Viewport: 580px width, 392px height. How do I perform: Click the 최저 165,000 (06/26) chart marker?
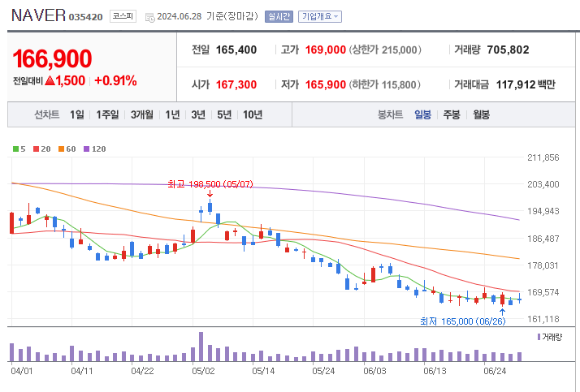click(462, 321)
